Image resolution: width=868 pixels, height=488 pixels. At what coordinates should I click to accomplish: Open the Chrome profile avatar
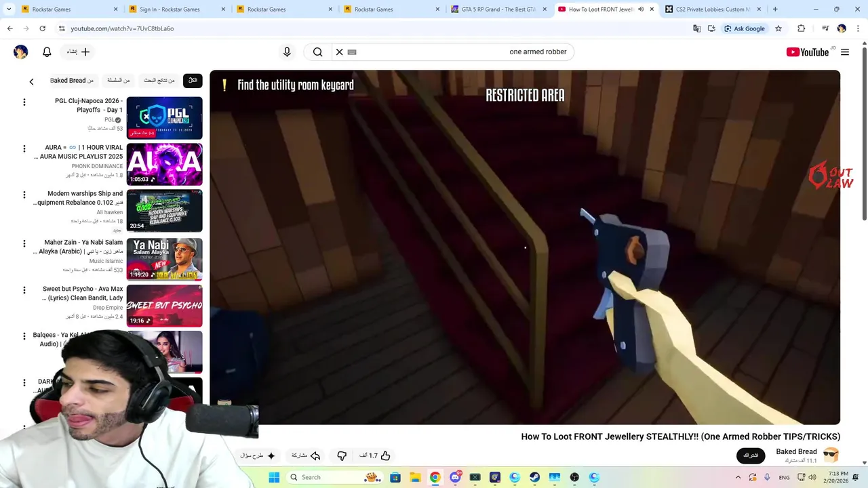(842, 28)
